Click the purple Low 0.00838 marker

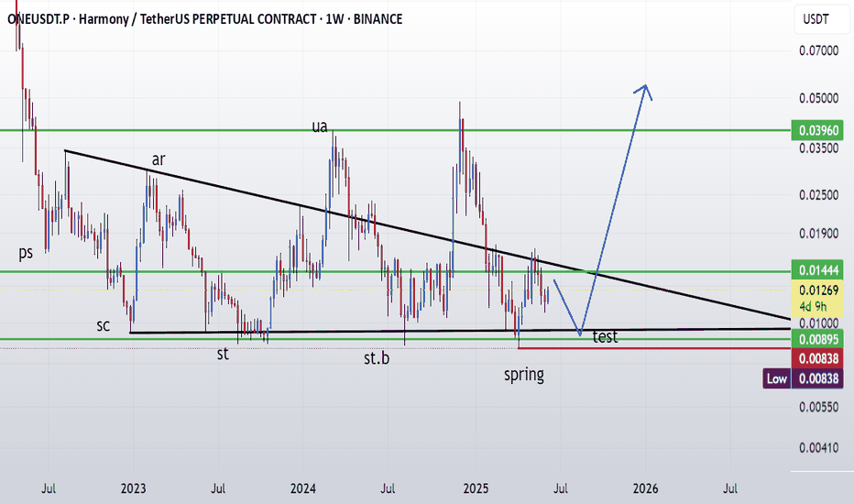804,378
